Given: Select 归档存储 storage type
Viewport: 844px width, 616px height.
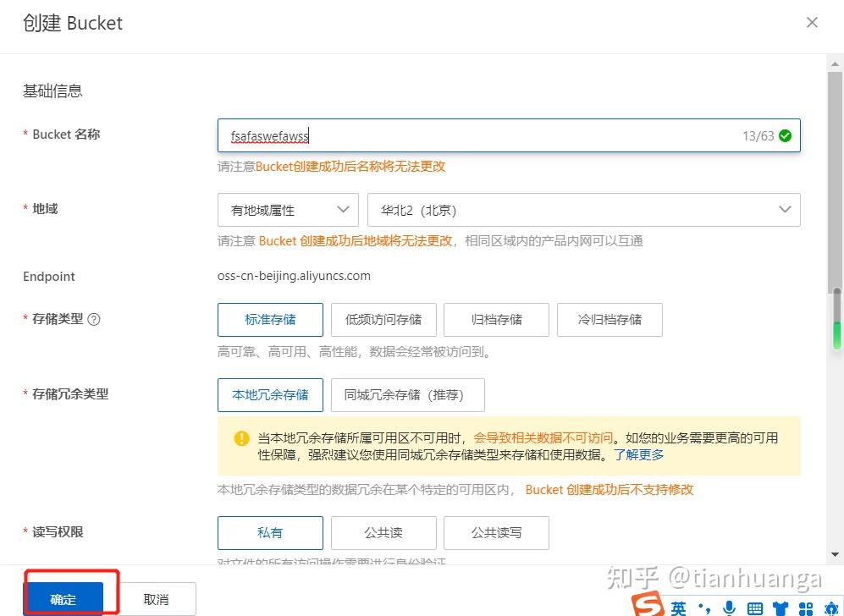Looking at the screenshot, I should pos(496,319).
